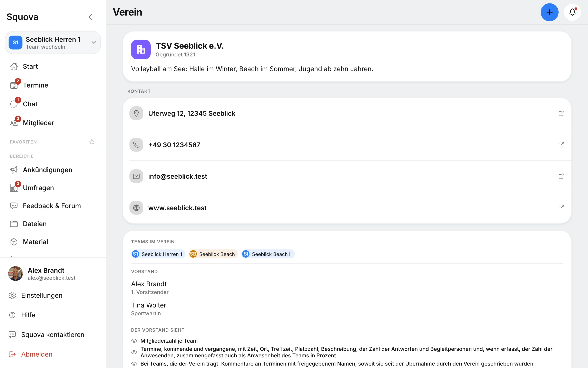Click TSV Seeblick e.V. club title

(189, 46)
